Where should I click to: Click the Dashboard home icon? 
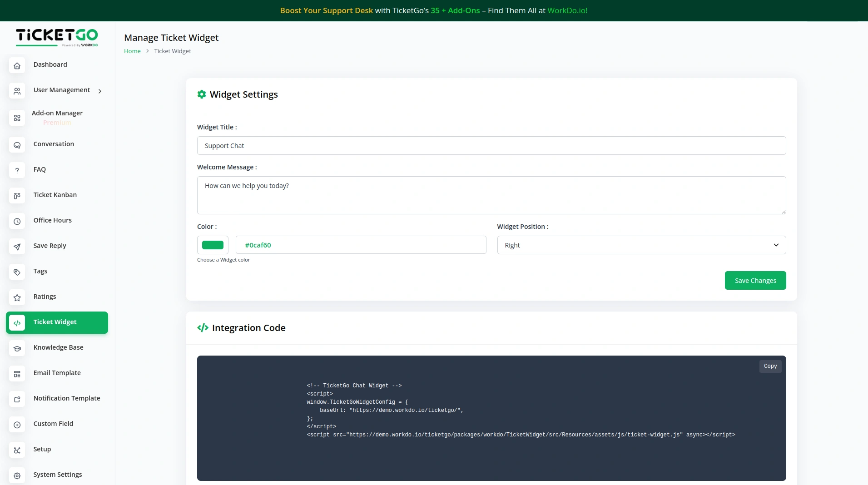[x=17, y=65]
